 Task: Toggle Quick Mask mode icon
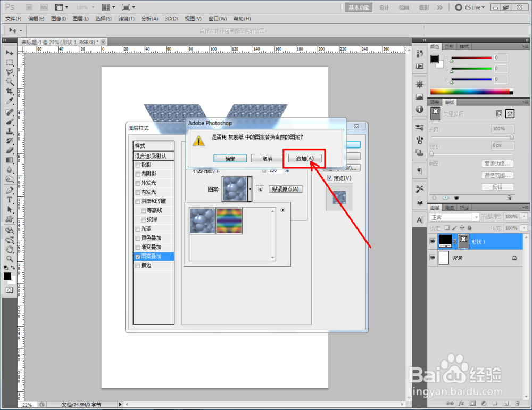[x=10, y=290]
